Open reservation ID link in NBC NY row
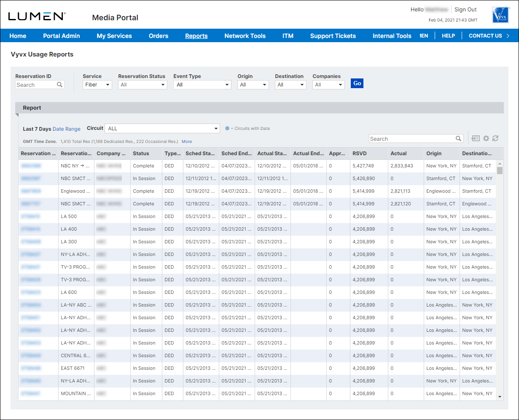 [x=31, y=166]
